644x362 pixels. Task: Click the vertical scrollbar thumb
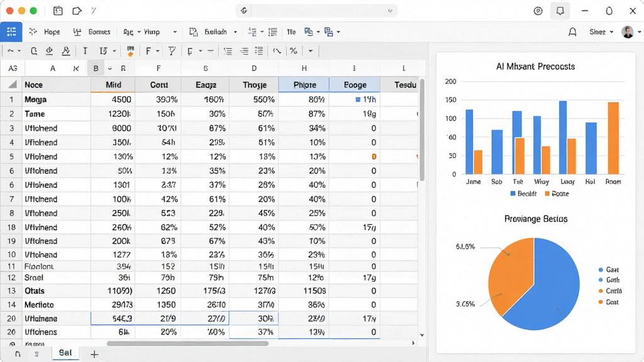(x=422, y=129)
